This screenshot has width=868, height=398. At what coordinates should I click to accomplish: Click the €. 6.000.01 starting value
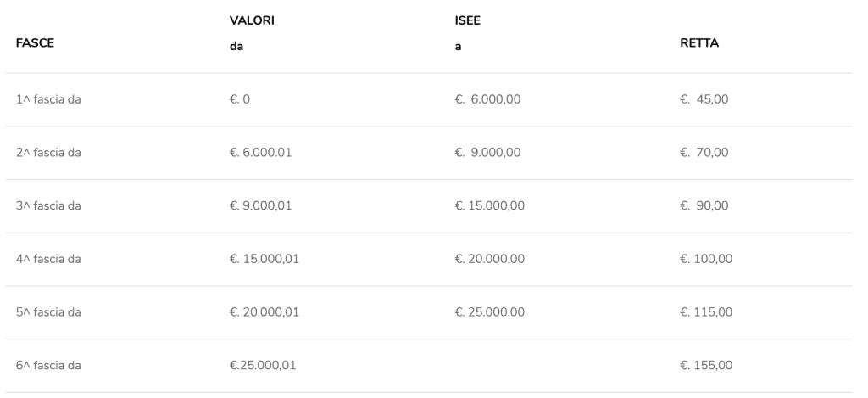click(261, 153)
